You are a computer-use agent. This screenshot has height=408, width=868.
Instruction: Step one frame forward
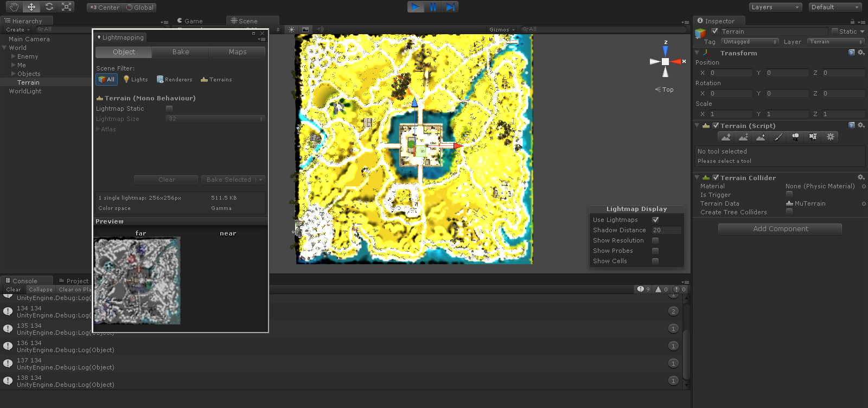pyautogui.click(x=450, y=7)
